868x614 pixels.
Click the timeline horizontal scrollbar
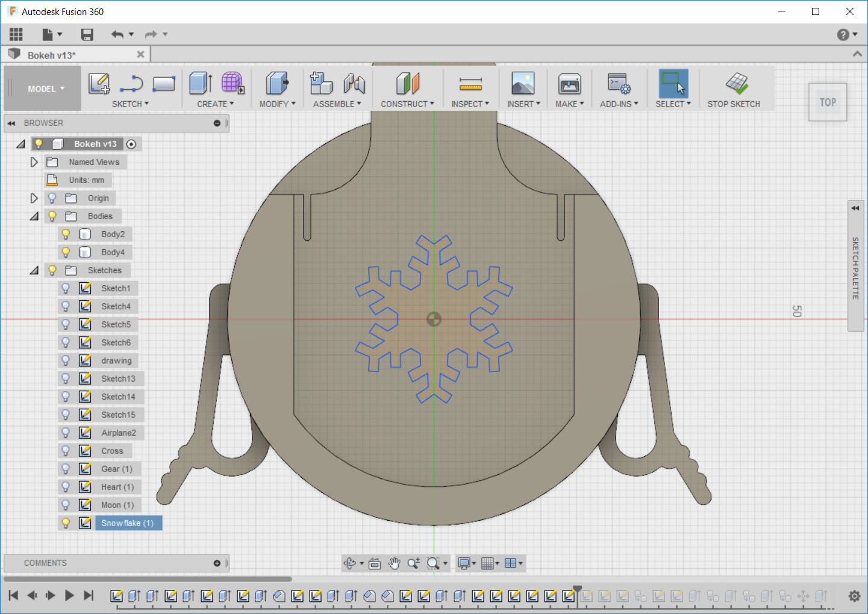coord(148,579)
